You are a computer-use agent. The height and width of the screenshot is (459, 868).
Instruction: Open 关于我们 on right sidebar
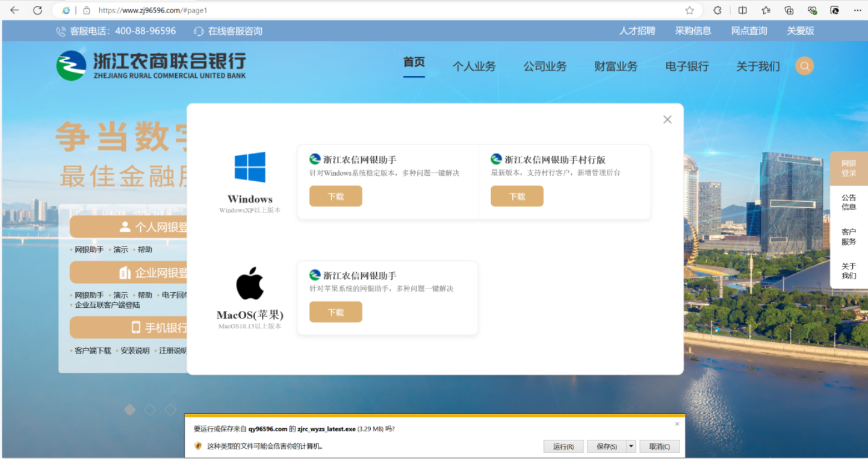849,271
